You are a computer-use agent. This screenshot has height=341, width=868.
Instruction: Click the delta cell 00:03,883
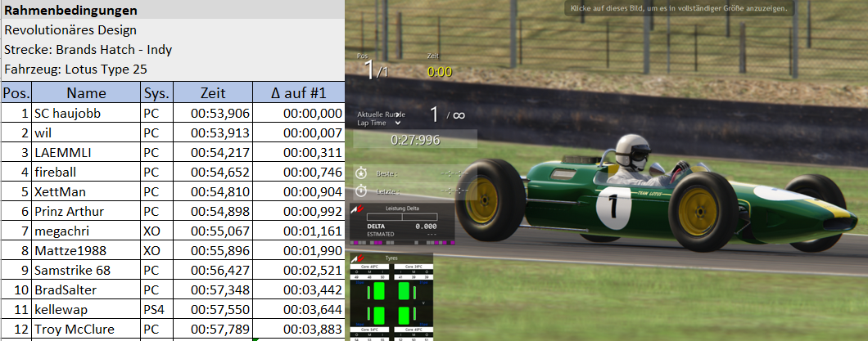pyautogui.click(x=299, y=330)
